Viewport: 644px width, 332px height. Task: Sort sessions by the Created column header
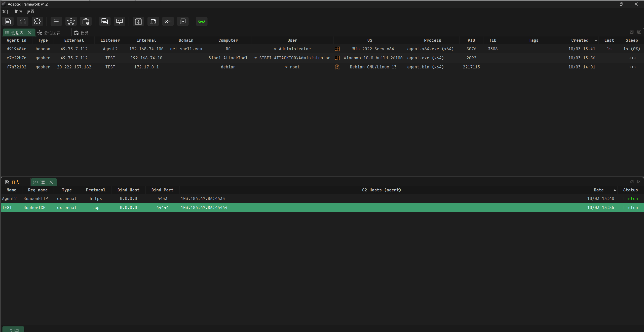(580, 40)
